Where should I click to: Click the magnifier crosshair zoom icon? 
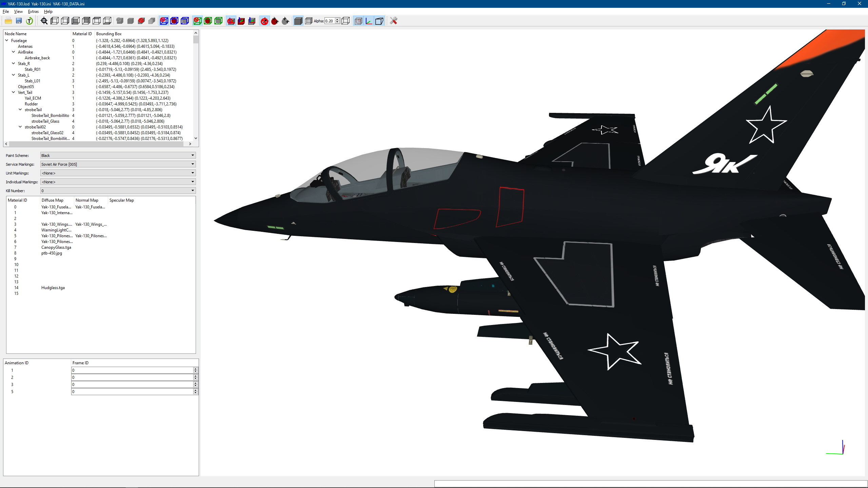click(44, 21)
